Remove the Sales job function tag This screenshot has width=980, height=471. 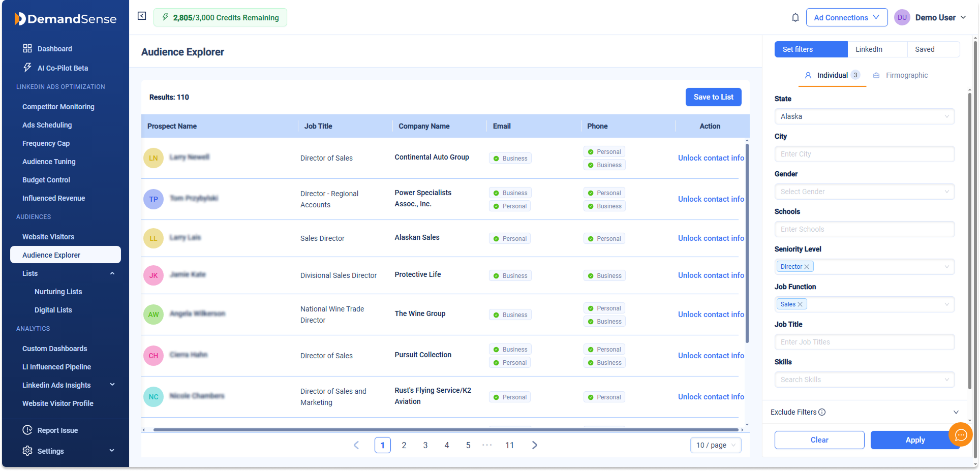click(800, 304)
